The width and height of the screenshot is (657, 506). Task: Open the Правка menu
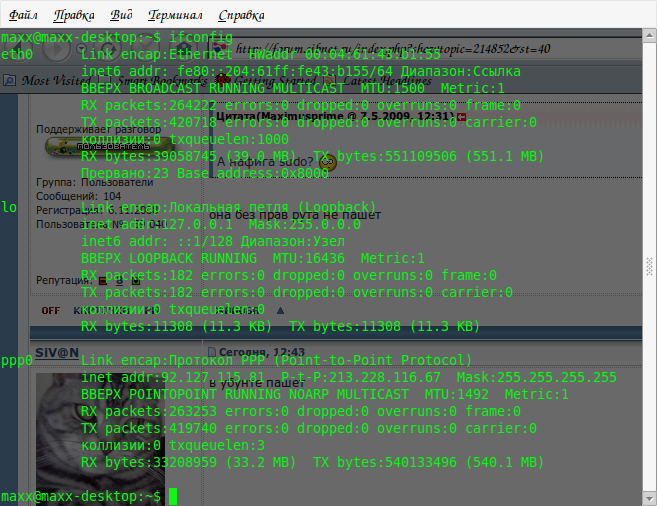[74, 15]
